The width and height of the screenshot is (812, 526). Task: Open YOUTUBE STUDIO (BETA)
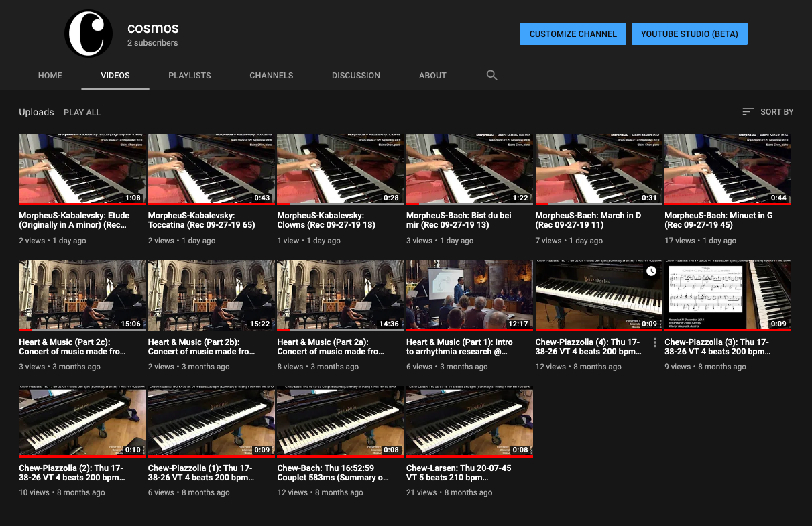coord(689,34)
